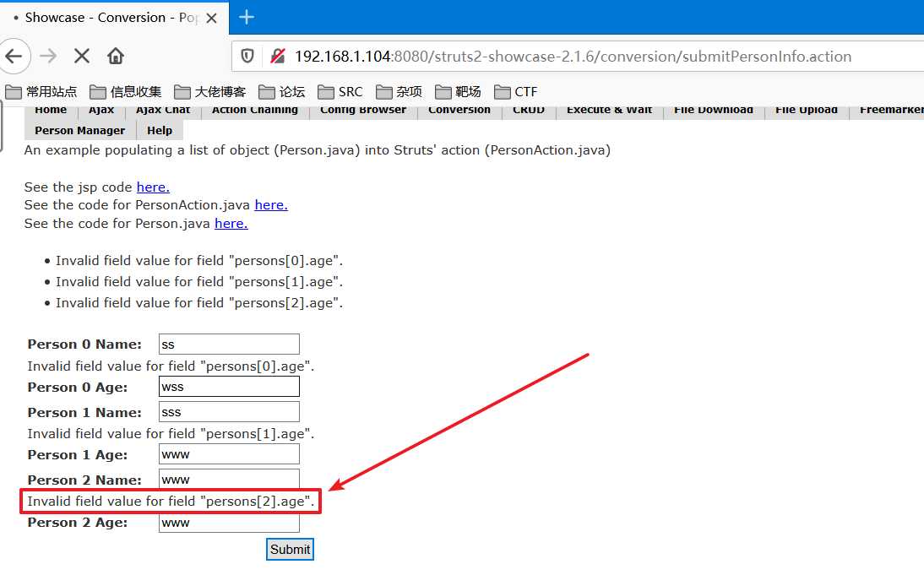Click the shield tracking protection icon

(x=247, y=57)
